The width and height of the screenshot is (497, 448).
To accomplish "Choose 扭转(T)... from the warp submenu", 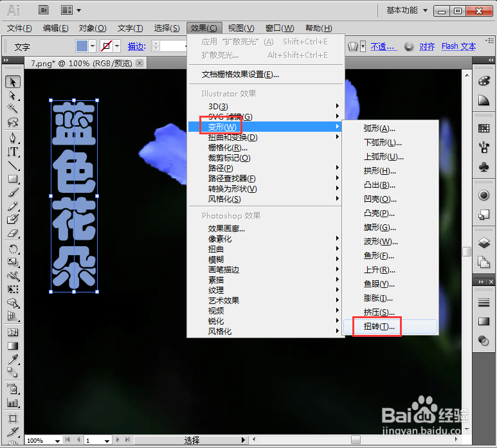I will (390, 327).
